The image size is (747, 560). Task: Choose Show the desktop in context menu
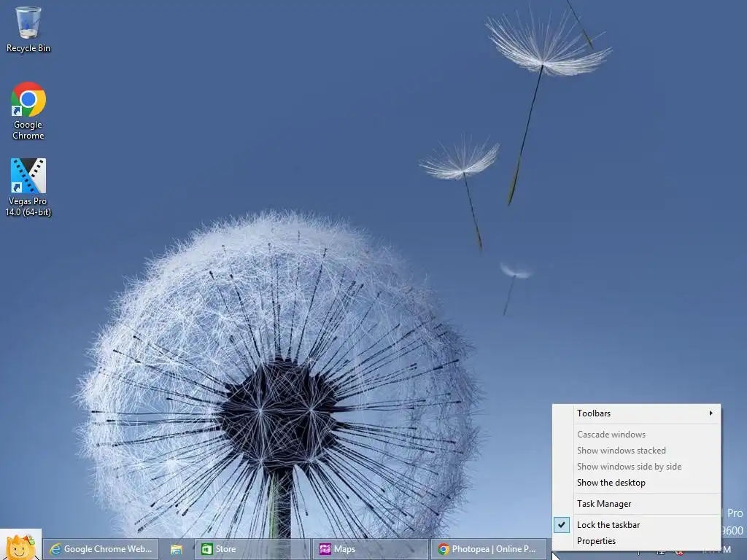click(636, 483)
